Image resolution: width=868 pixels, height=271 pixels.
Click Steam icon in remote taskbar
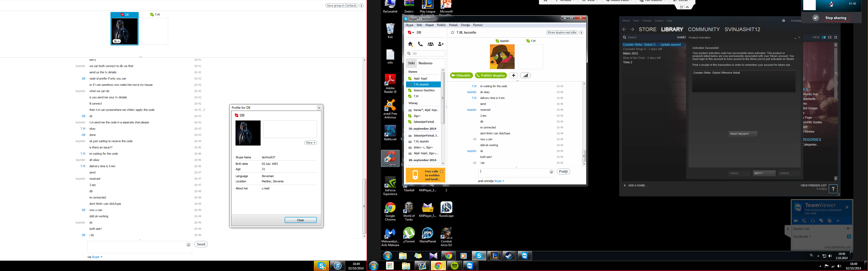[x=509, y=256]
